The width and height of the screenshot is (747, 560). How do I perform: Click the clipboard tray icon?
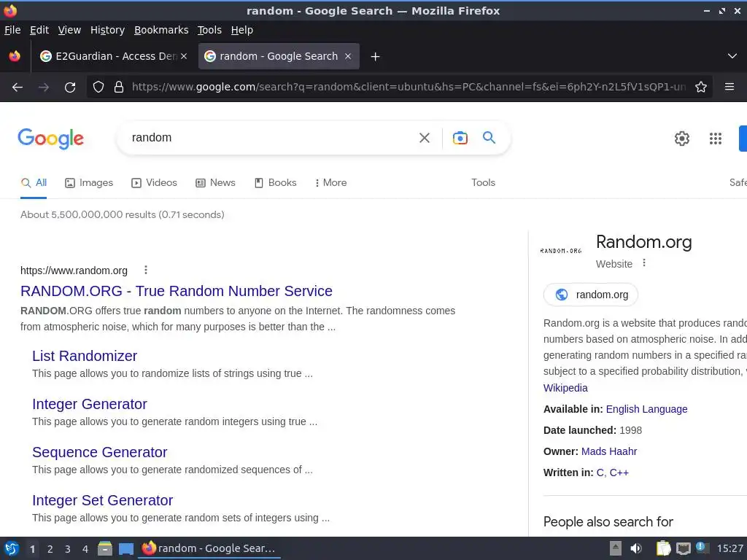click(664, 548)
